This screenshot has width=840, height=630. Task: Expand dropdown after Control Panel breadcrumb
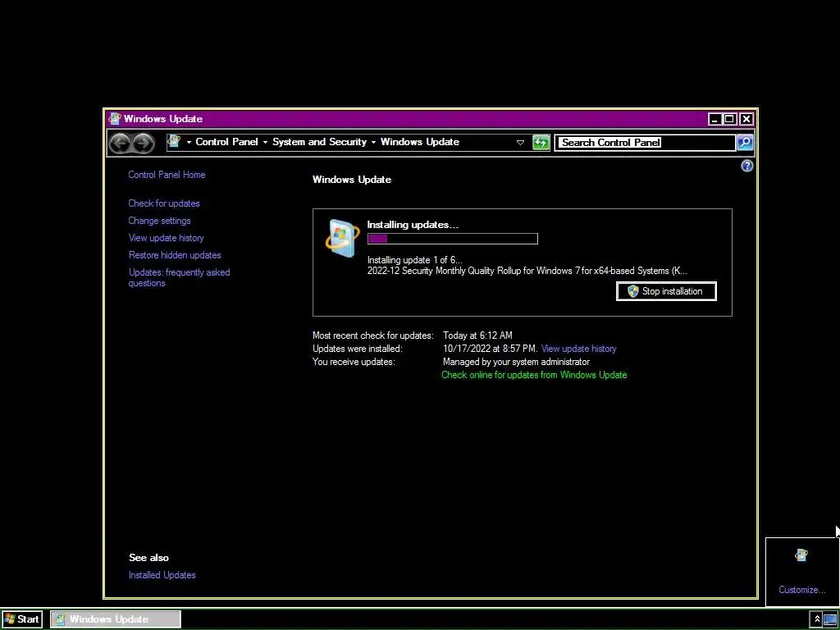[x=265, y=142]
